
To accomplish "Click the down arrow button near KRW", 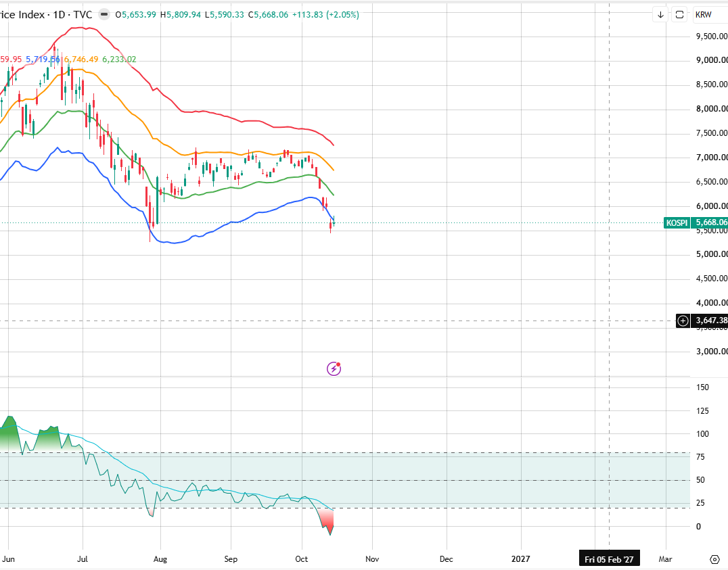I will [660, 15].
